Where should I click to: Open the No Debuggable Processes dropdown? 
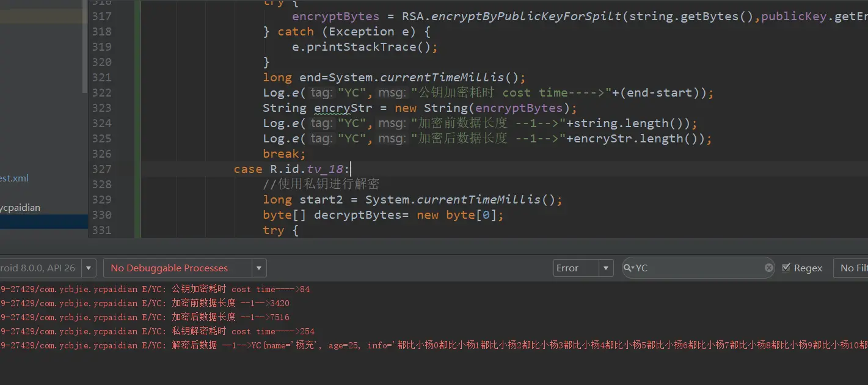click(x=185, y=268)
